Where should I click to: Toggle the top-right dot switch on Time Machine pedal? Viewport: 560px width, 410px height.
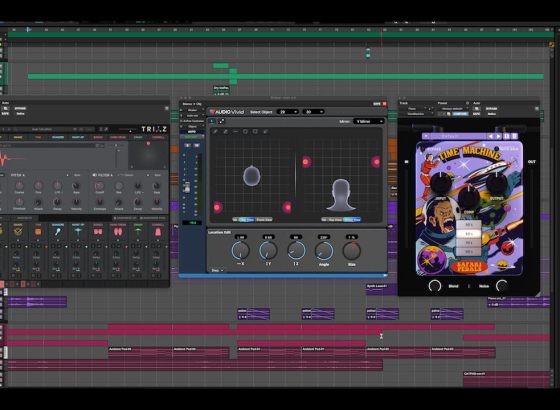(x=496, y=148)
